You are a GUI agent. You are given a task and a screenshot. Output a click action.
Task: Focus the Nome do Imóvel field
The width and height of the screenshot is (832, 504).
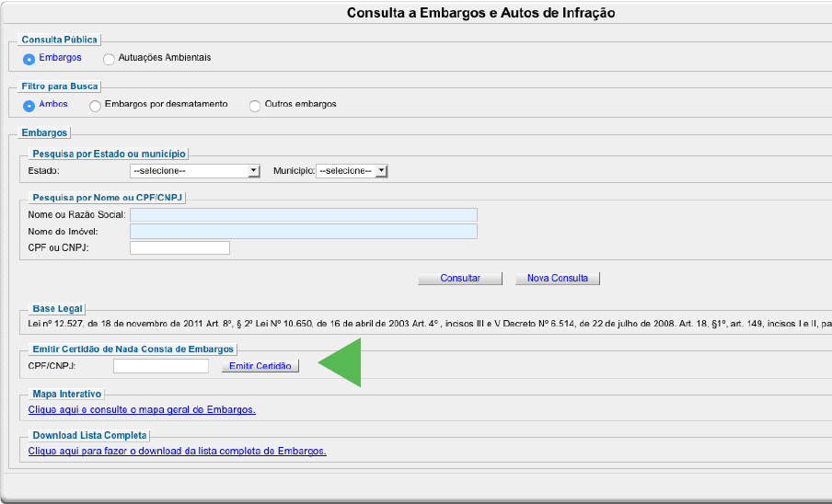pyautogui.click(x=304, y=232)
